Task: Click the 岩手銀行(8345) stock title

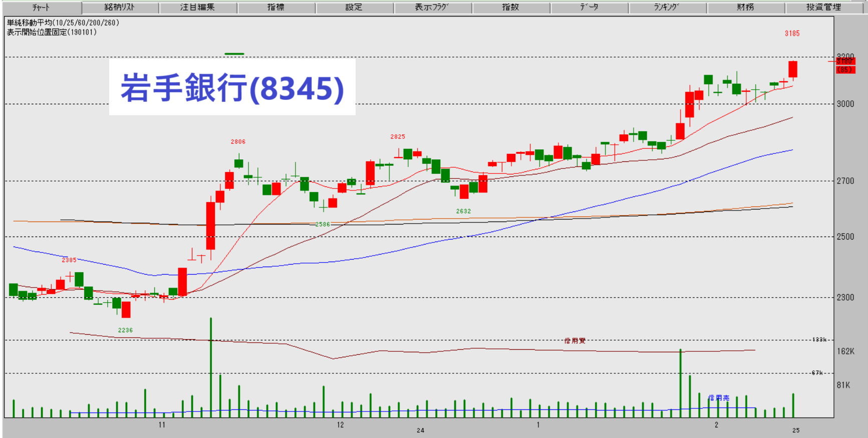Action: 232,88
